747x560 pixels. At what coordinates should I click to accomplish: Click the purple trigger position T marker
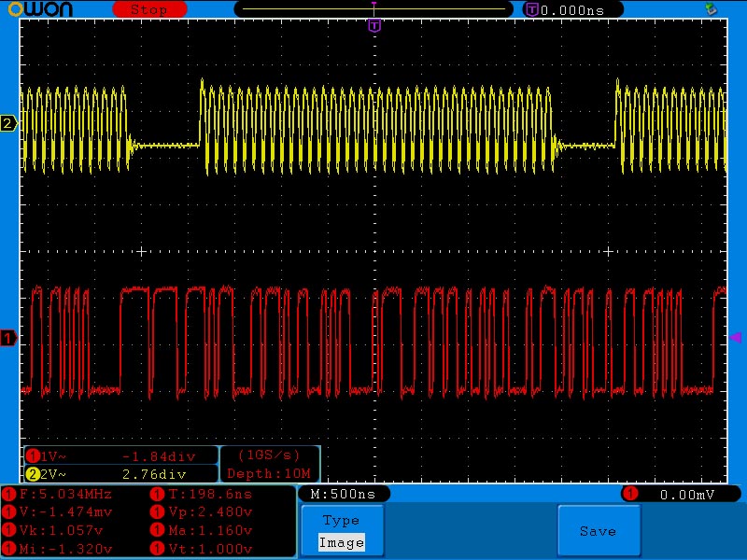[374, 26]
